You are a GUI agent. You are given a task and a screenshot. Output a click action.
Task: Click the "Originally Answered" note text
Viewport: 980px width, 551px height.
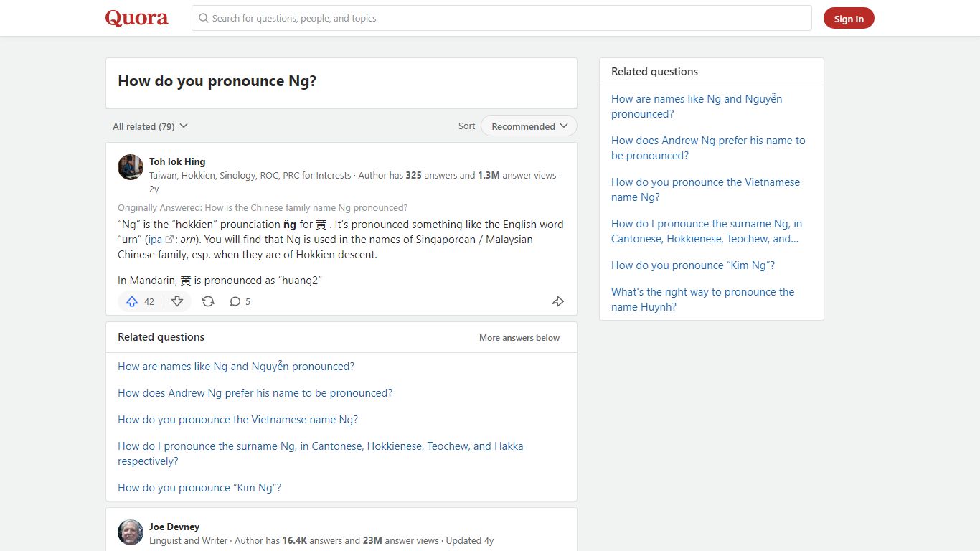(x=263, y=208)
